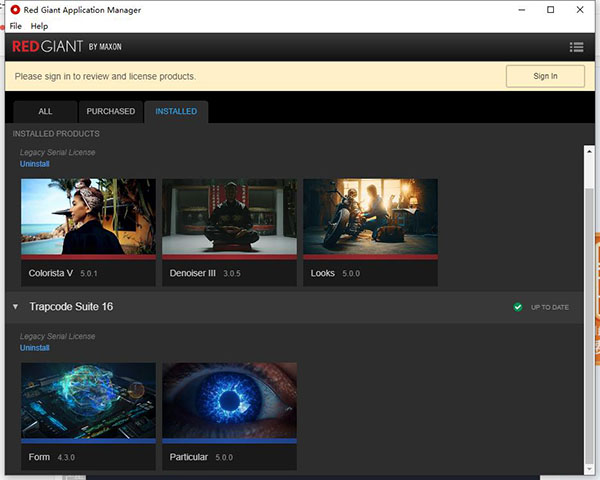Select the INSTALLED tab
This screenshot has height=480, width=600.
point(176,111)
